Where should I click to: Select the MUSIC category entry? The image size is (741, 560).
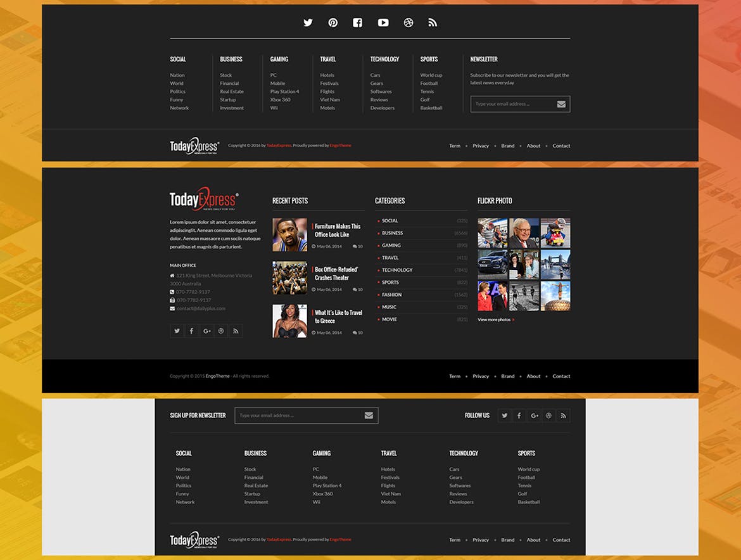389,307
